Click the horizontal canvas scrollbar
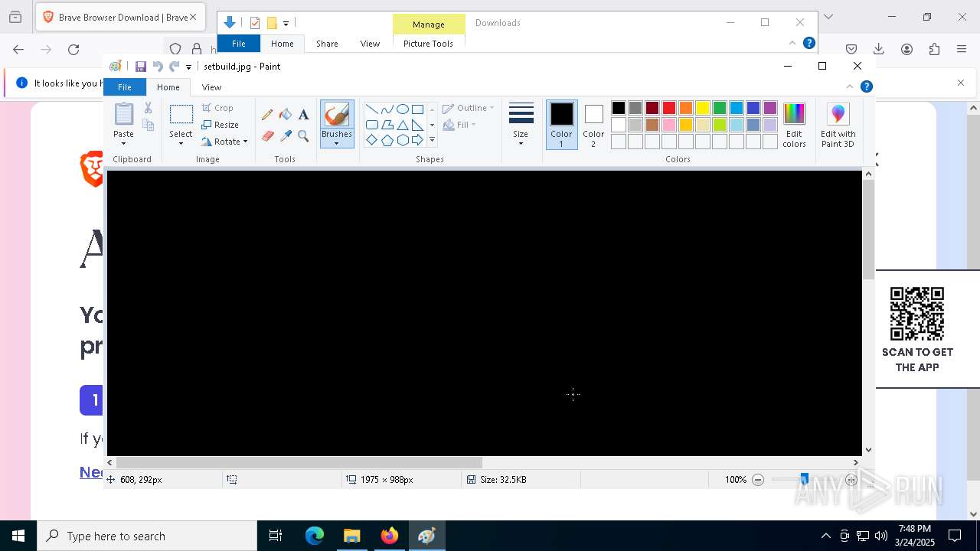Viewport: 980px width, 551px height. click(x=299, y=462)
